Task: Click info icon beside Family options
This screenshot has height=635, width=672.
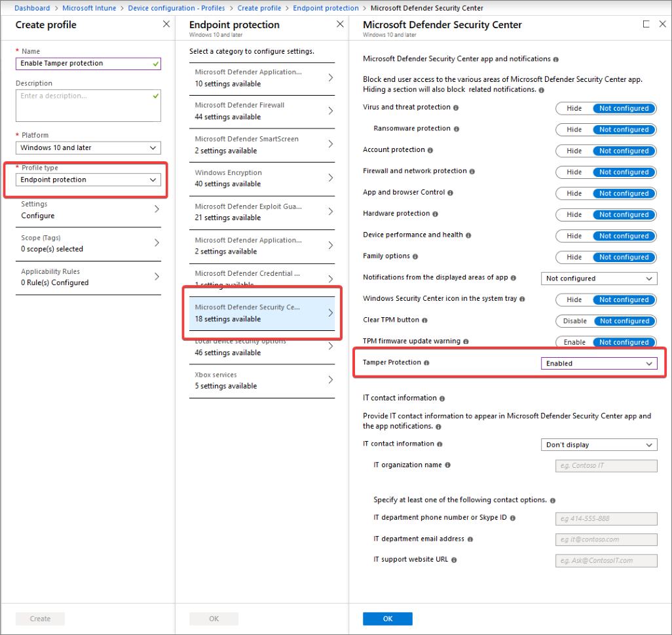Action: [416, 257]
